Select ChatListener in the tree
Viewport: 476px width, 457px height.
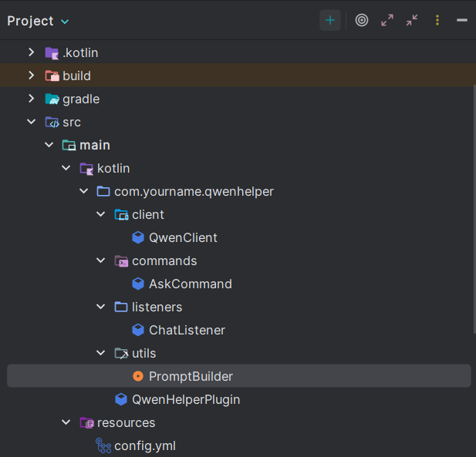(187, 330)
